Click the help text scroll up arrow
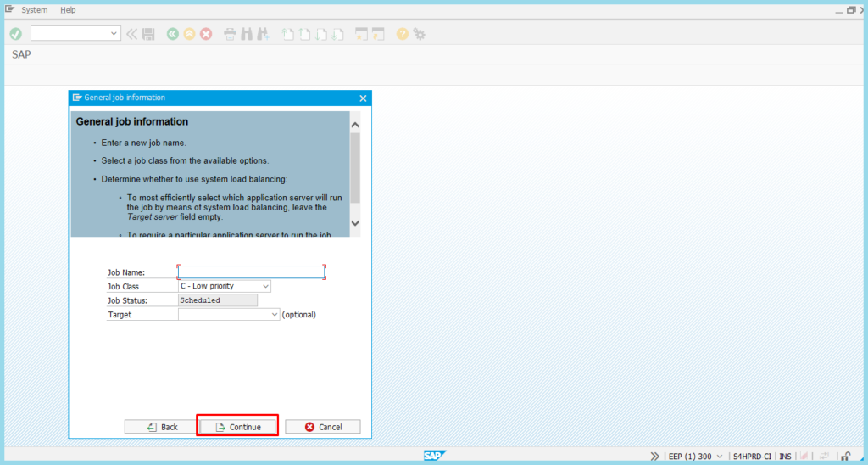 pyautogui.click(x=355, y=125)
